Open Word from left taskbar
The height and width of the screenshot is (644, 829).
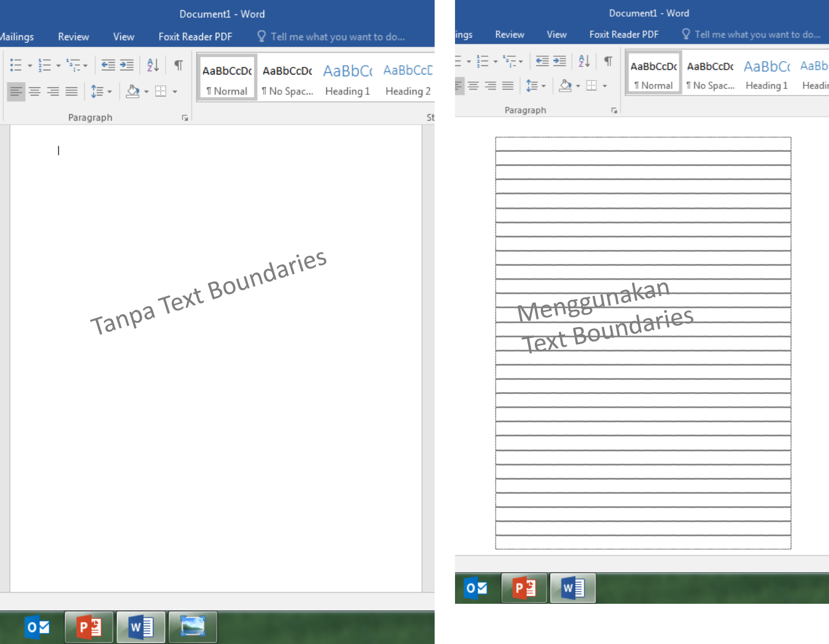[x=141, y=626]
